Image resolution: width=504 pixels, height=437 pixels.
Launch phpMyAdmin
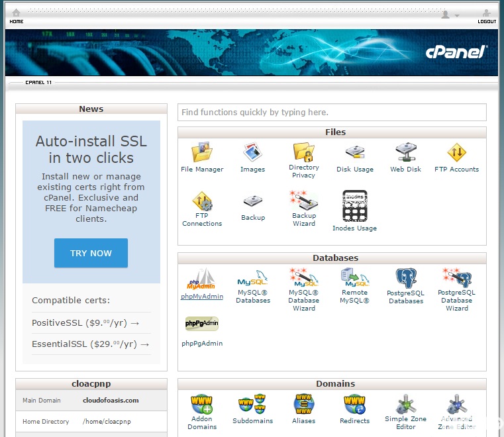tap(202, 284)
